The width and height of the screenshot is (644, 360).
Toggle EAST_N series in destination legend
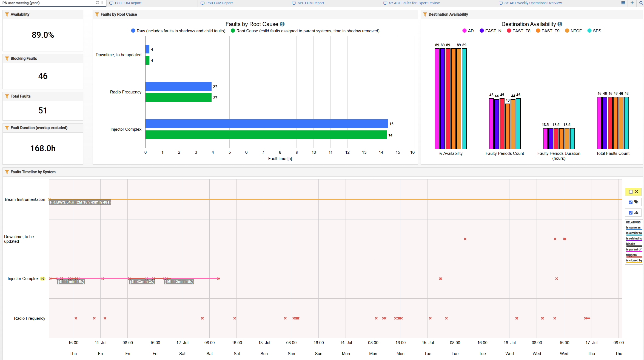490,31
